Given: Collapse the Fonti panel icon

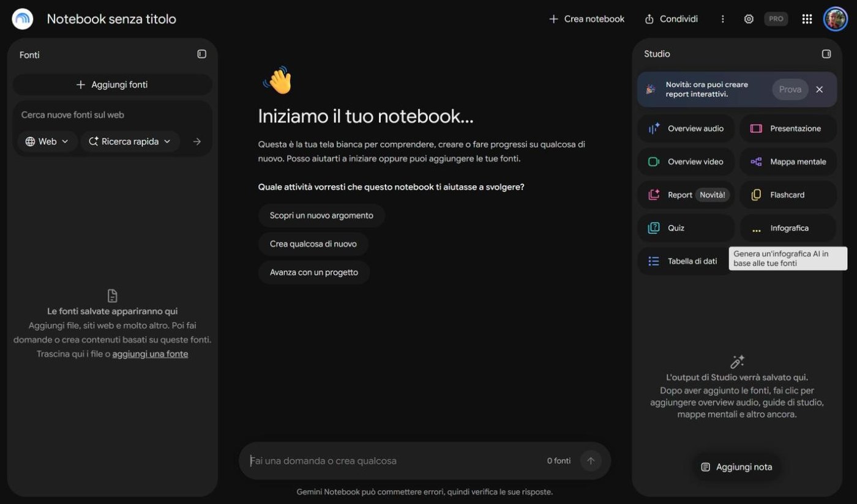Looking at the screenshot, I should [x=201, y=54].
